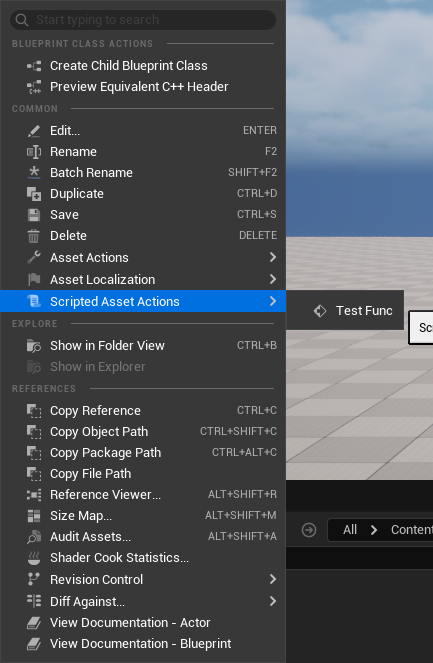Click the Copy Object Path icon

(34, 432)
